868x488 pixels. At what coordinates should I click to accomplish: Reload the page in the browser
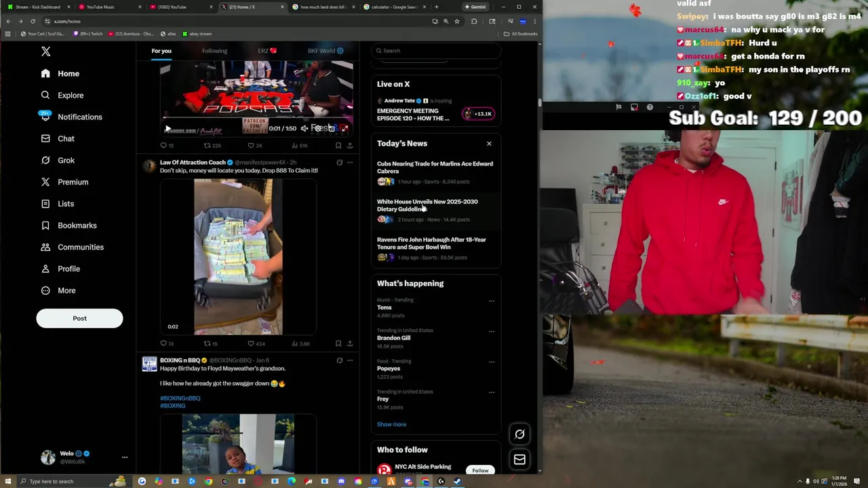33,21
